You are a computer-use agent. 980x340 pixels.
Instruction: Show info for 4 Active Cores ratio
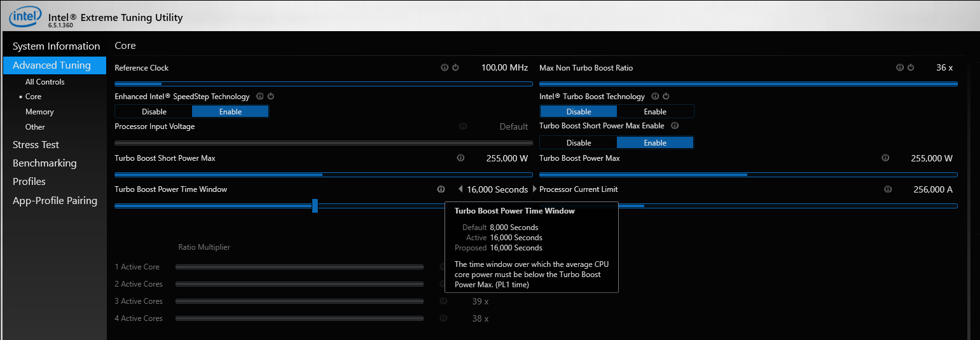tap(443, 318)
